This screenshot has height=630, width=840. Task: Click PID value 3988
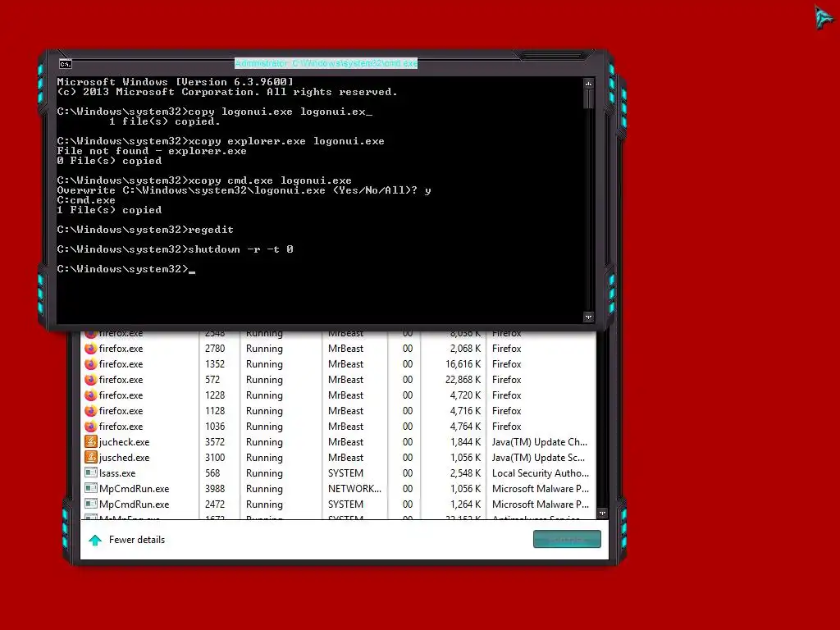point(215,489)
